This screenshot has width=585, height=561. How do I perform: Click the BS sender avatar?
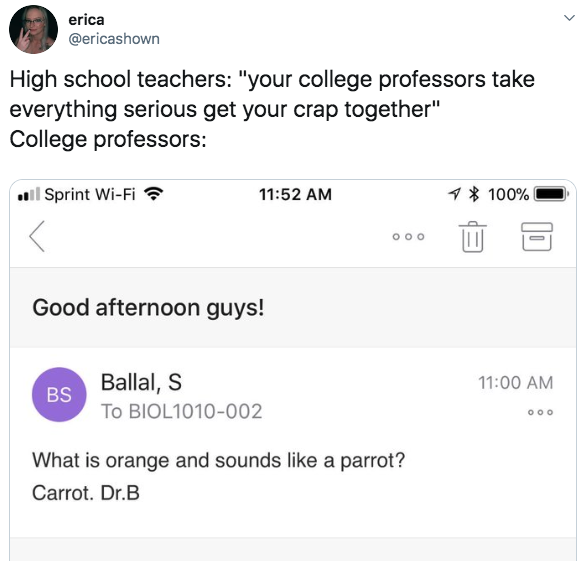[x=59, y=395]
